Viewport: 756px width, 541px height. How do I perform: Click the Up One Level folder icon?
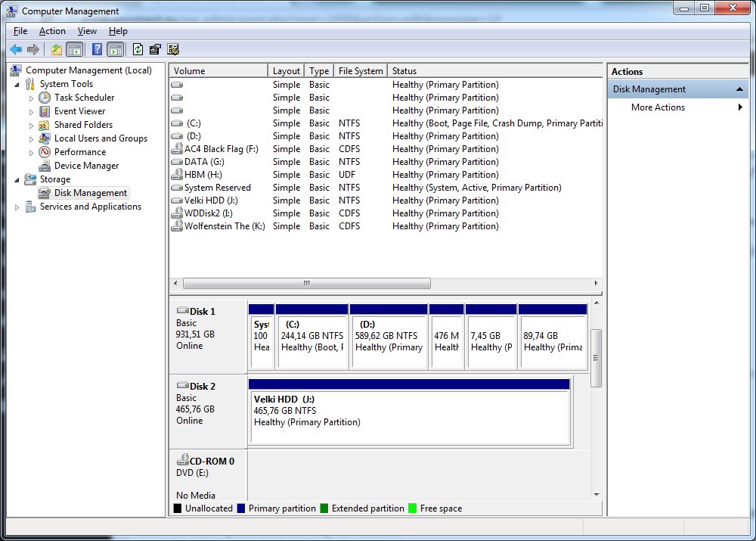(x=56, y=50)
